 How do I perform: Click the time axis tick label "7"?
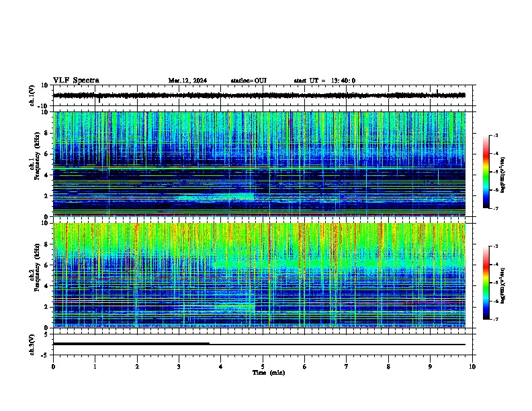point(347,367)
